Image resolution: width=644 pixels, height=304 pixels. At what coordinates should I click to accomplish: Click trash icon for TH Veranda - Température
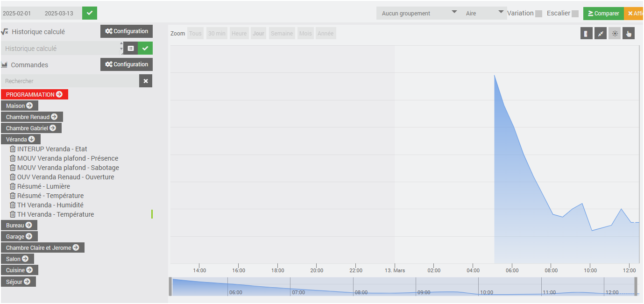pyautogui.click(x=13, y=214)
